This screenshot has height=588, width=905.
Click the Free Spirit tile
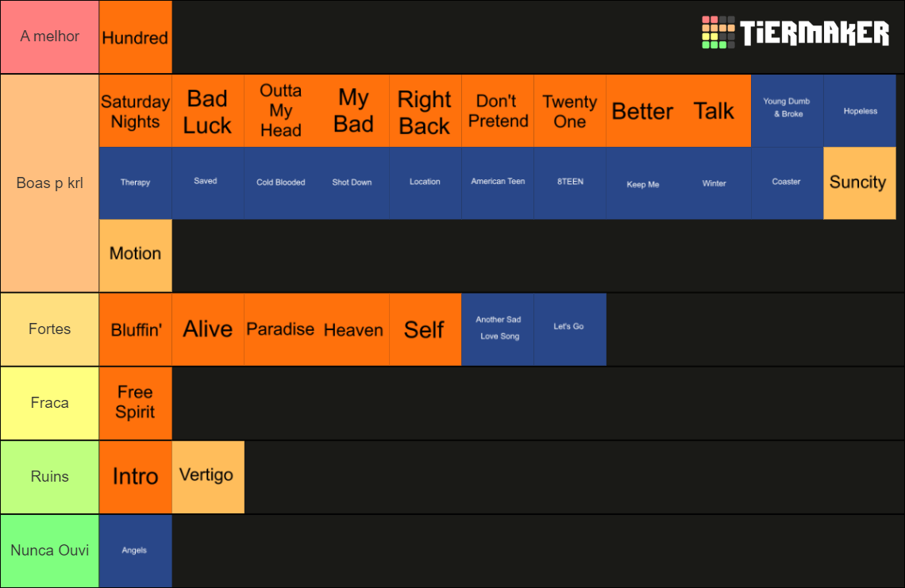(x=136, y=403)
